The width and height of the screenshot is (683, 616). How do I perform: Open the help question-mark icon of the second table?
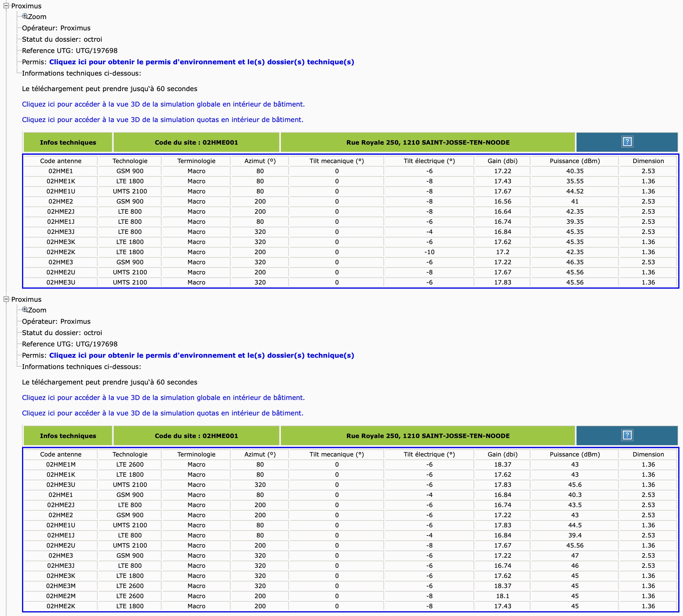pyautogui.click(x=627, y=435)
